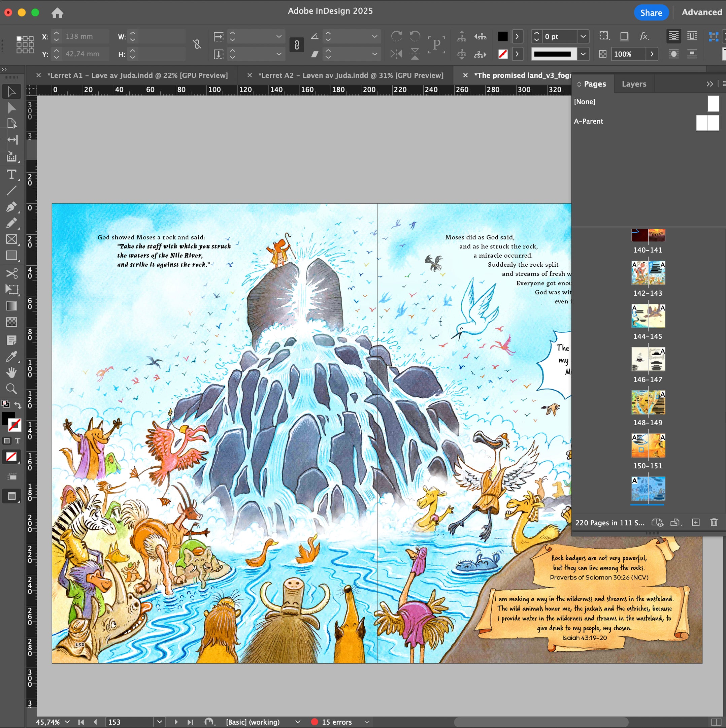This screenshot has width=726, height=728.
Task: Open the page number 153 dropdown
Action: tap(159, 722)
